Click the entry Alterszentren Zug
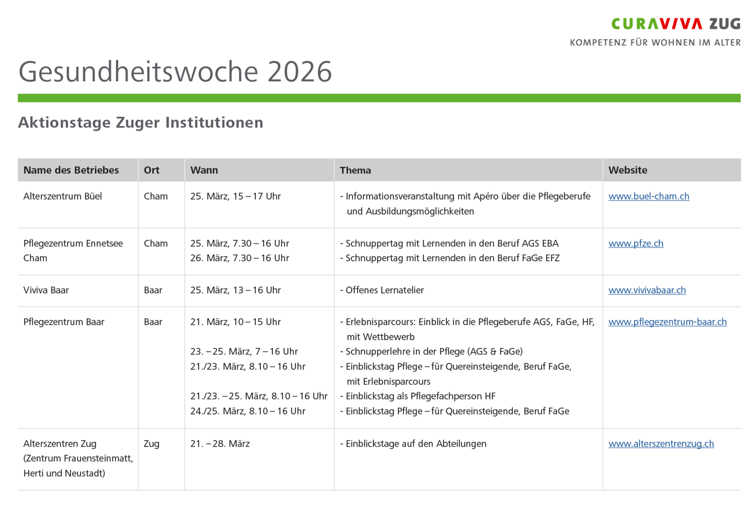 point(60,443)
